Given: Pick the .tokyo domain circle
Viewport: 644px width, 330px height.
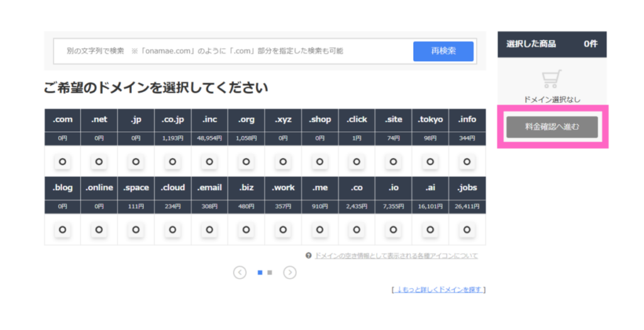Looking at the screenshot, I should (x=430, y=162).
